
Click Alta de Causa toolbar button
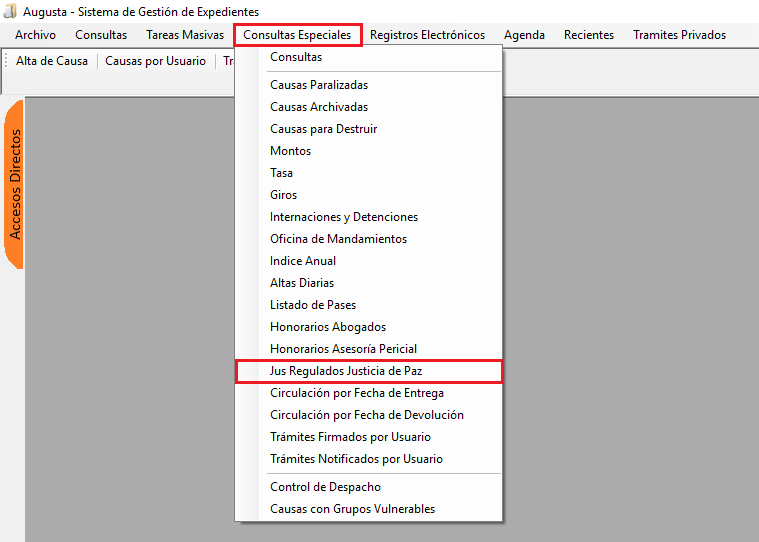[52, 61]
